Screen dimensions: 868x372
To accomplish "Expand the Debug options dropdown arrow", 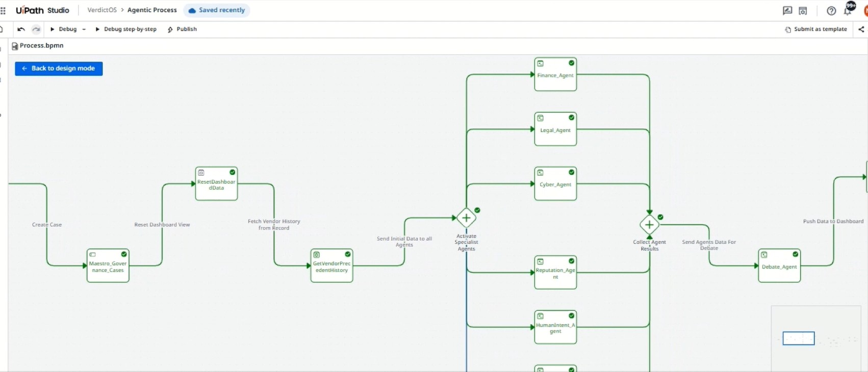I will pyautogui.click(x=84, y=29).
